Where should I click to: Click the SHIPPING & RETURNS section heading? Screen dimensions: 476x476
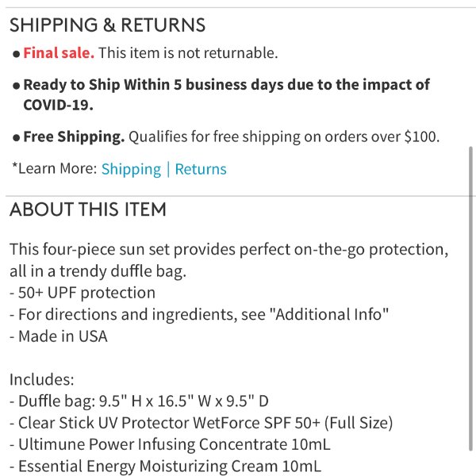[107, 25]
